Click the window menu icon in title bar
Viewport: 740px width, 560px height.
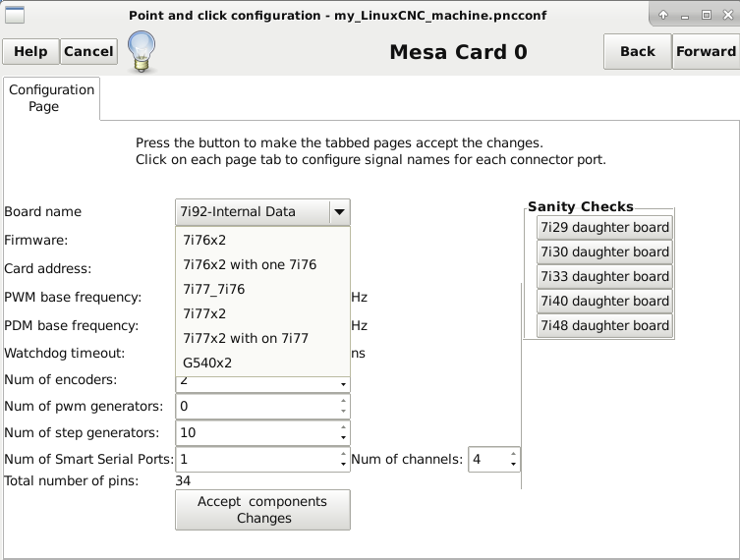click(14, 15)
